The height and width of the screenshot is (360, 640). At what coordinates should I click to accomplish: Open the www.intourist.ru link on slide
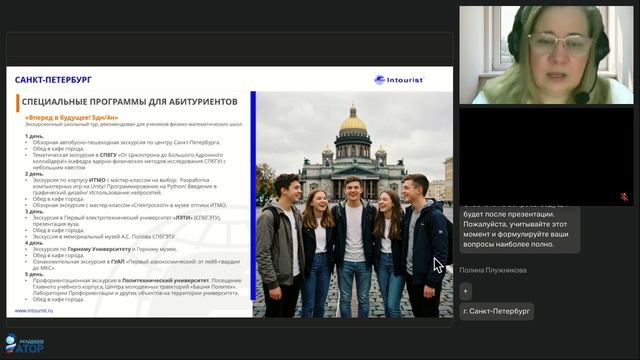[x=34, y=311]
